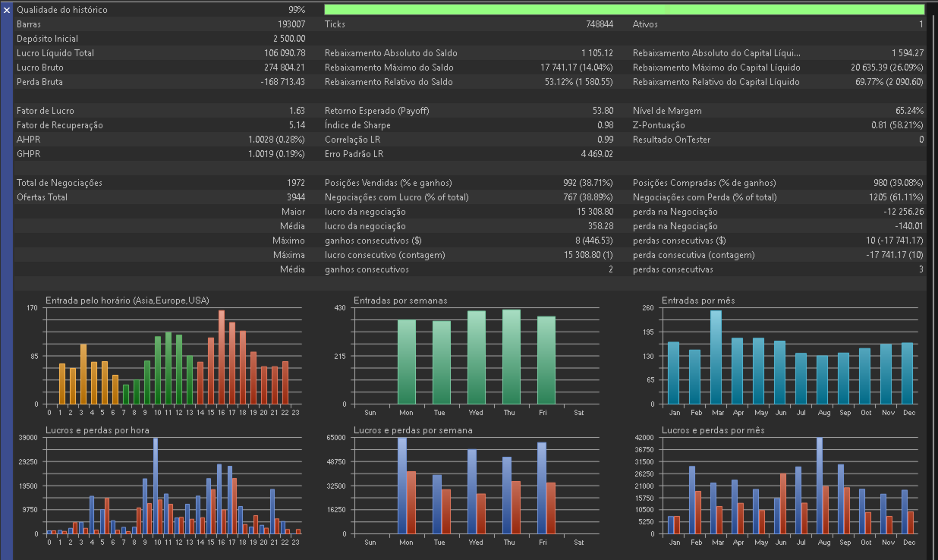Click the Fator de Recuperação value 5.14
Image resolution: width=938 pixels, height=560 pixels.
297,125
